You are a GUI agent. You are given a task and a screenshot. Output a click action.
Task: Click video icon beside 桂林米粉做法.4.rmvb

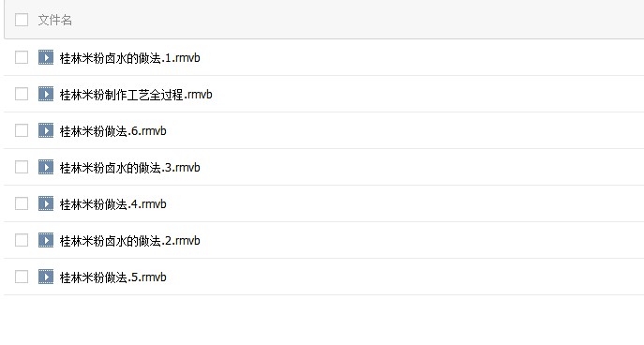tap(46, 203)
